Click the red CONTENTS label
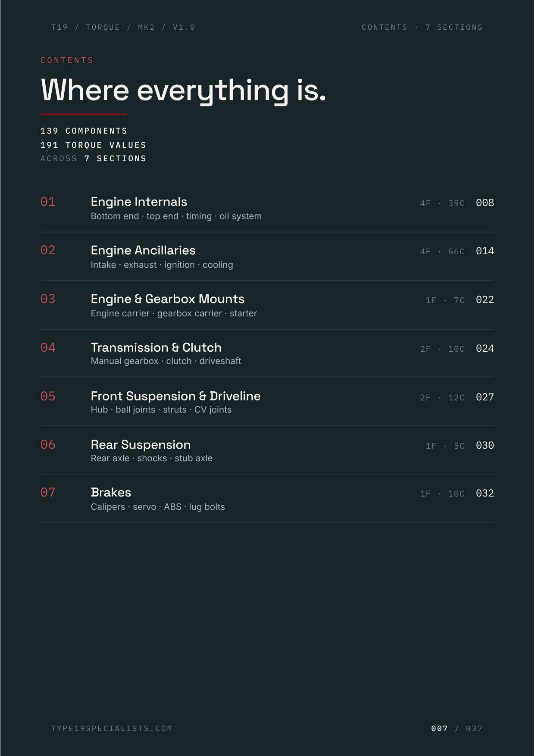 (x=67, y=60)
